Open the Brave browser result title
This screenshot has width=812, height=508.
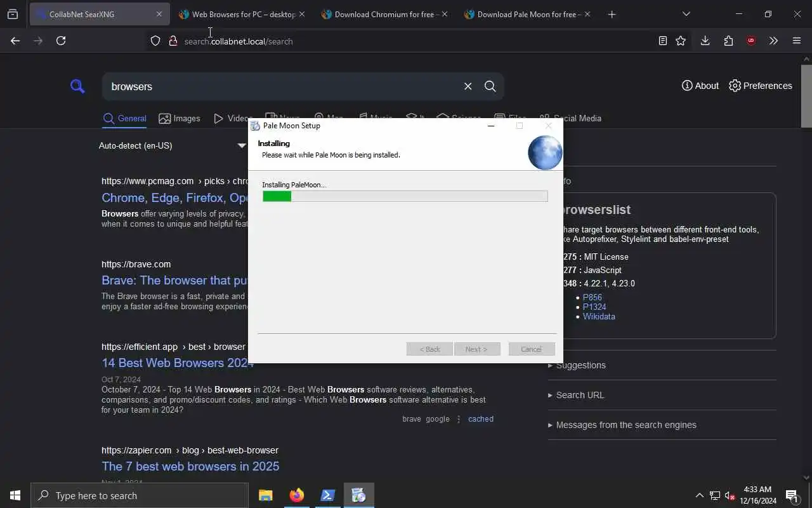click(x=174, y=280)
